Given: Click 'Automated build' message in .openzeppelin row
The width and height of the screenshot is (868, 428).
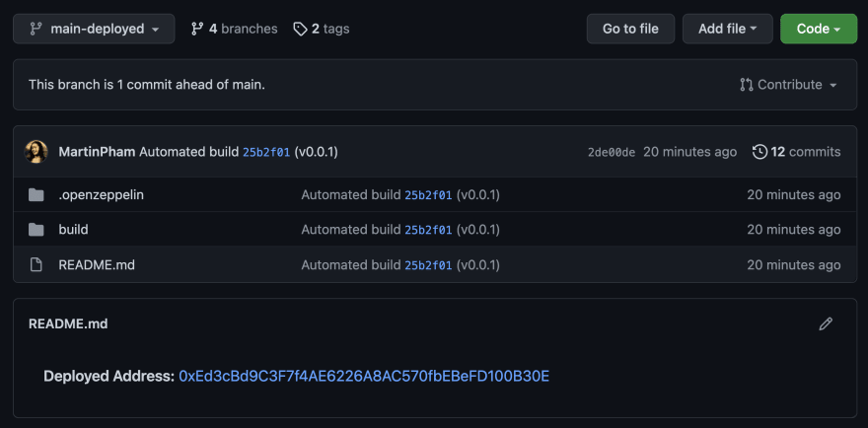Looking at the screenshot, I should point(351,195).
